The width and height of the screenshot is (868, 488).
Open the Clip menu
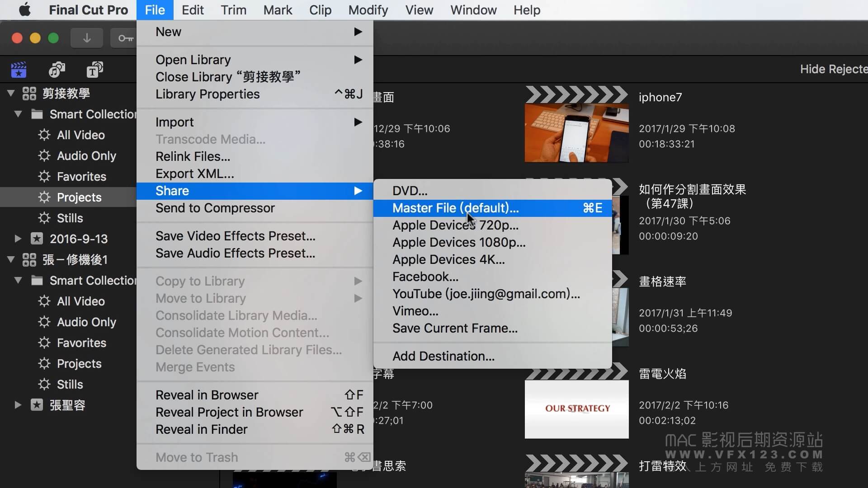click(320, 10)
